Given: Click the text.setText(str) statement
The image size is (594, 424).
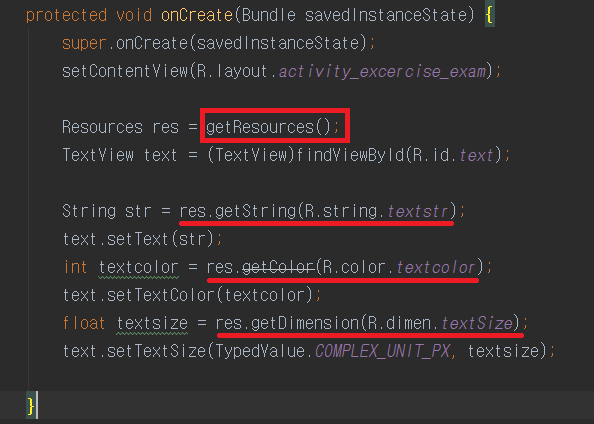Looking at the screenshot, I should click(x=142, y=239).
